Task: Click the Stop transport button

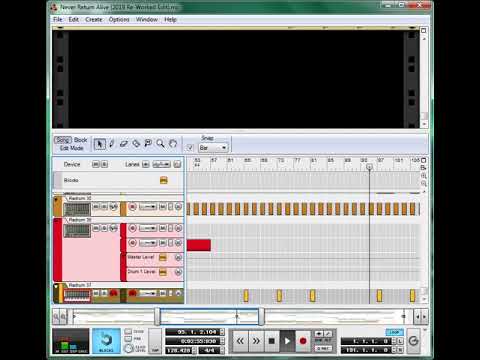Action: [x=272, y=341]
